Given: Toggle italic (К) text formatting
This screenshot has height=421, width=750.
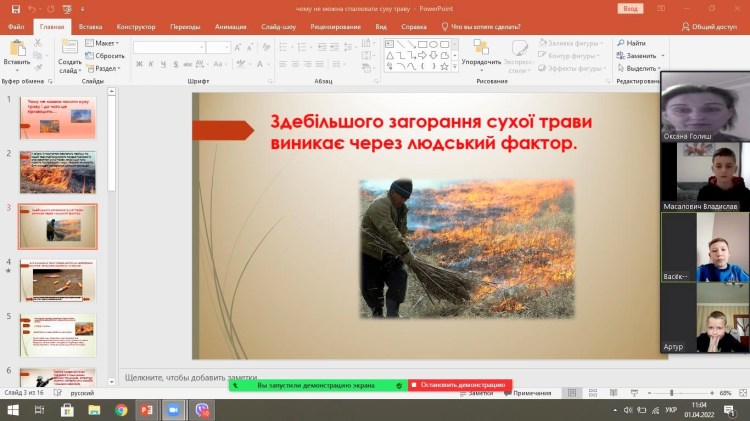Looking at the screenshot, I should click(x=152, y=64).
